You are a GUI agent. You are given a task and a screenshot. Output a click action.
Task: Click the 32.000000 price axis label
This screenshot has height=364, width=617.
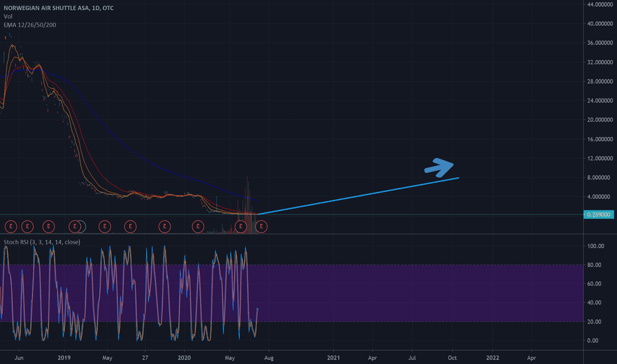[600, 62]
